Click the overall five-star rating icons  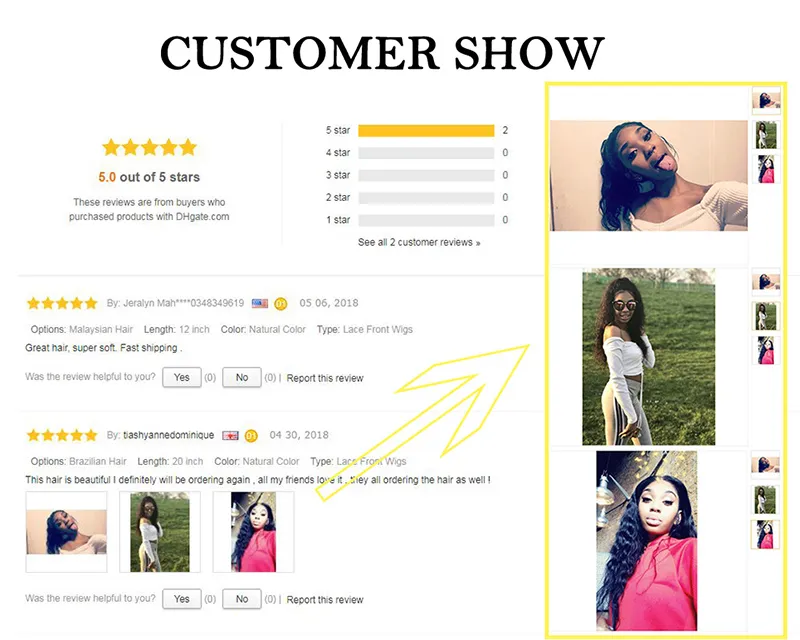[149, 147]
